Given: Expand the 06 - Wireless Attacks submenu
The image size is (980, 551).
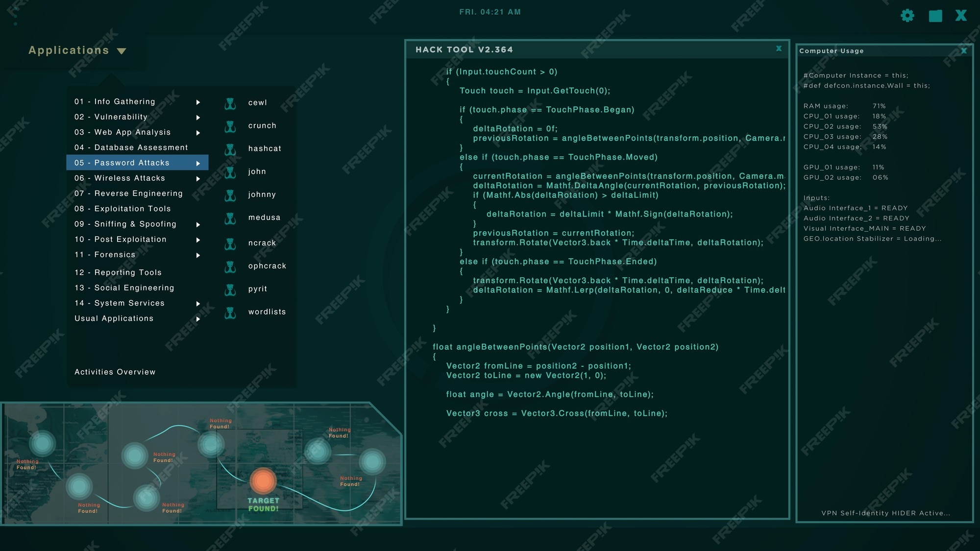Looking at the screenshot, I should [x=198, y=179].
